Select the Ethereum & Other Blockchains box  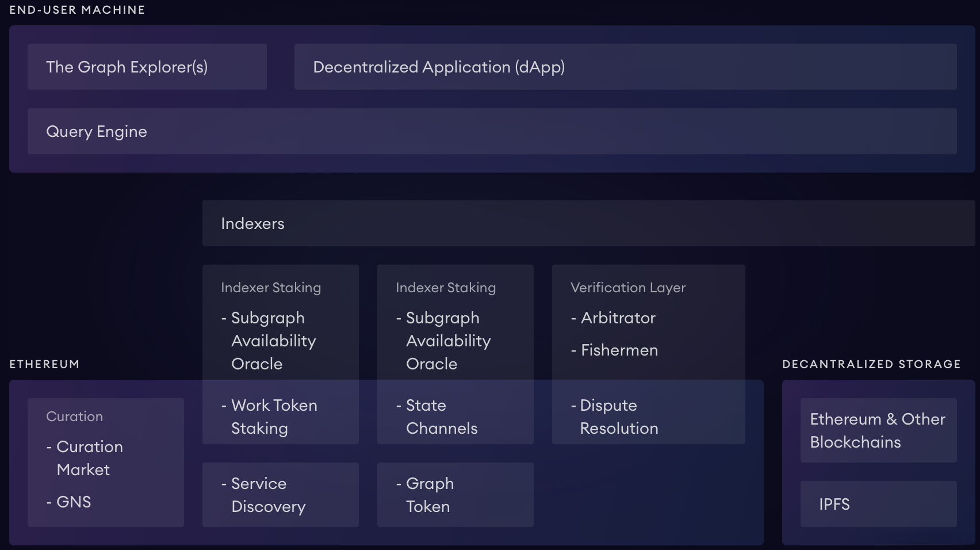pos(878,430)
